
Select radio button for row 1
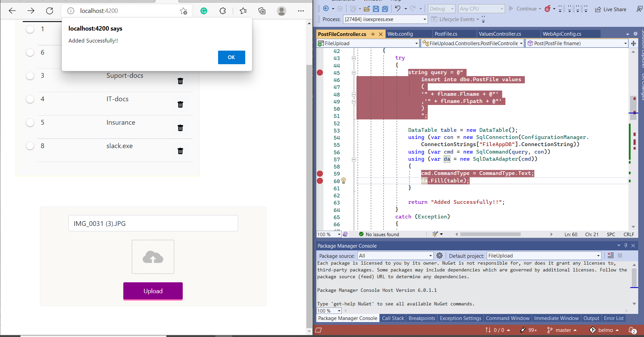click(x=30, y=29)
